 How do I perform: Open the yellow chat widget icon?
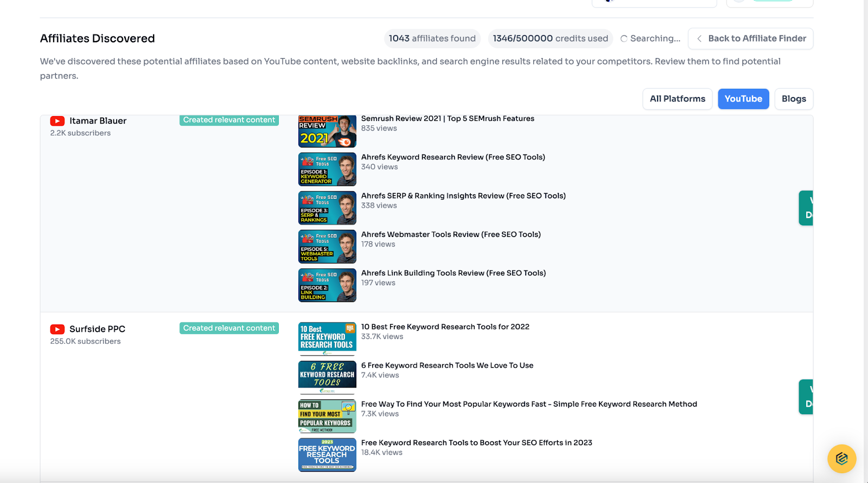click(x=841, y=459)
